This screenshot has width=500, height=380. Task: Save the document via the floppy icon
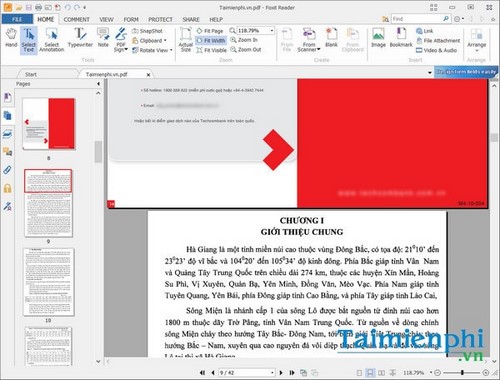coord(29,7)
